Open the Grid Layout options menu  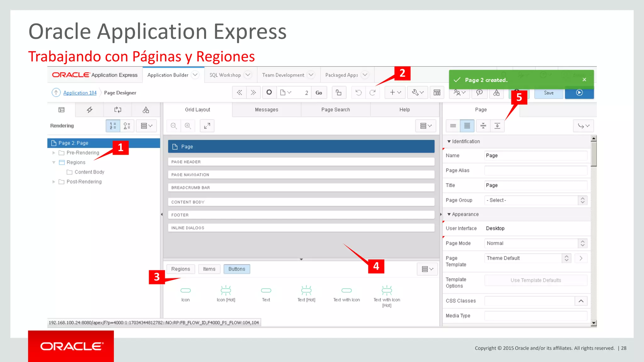tap(426, 126)
